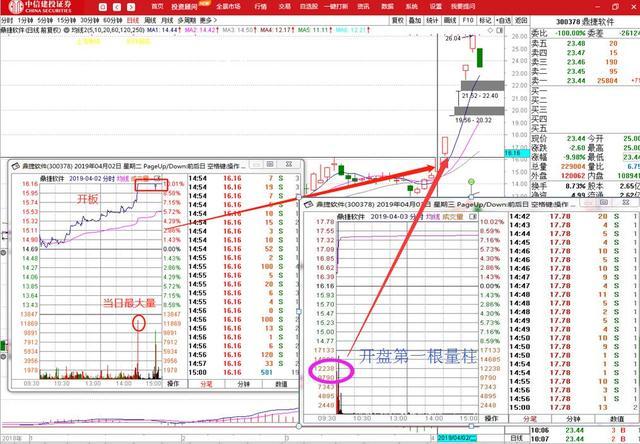This screenshot has width=640, height=444.
Task: Switch to the 15分钟 period tab
Action: tap(66, 20)
